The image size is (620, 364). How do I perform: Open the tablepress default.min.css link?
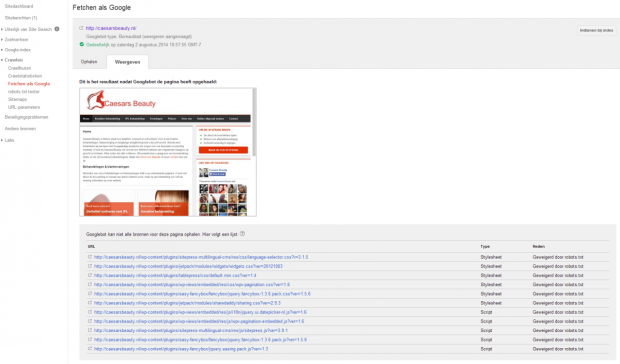point(175,275)
